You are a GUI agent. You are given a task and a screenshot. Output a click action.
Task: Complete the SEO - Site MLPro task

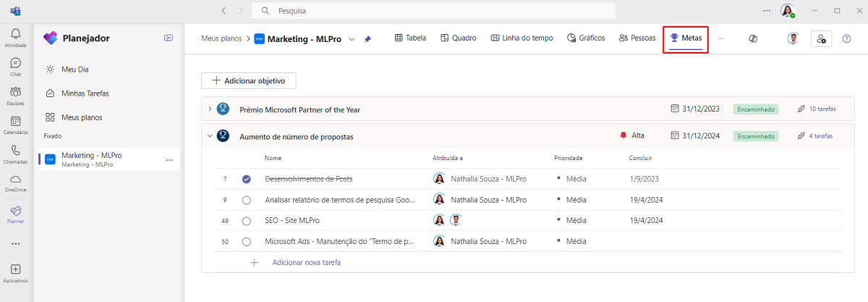(246, 220)
